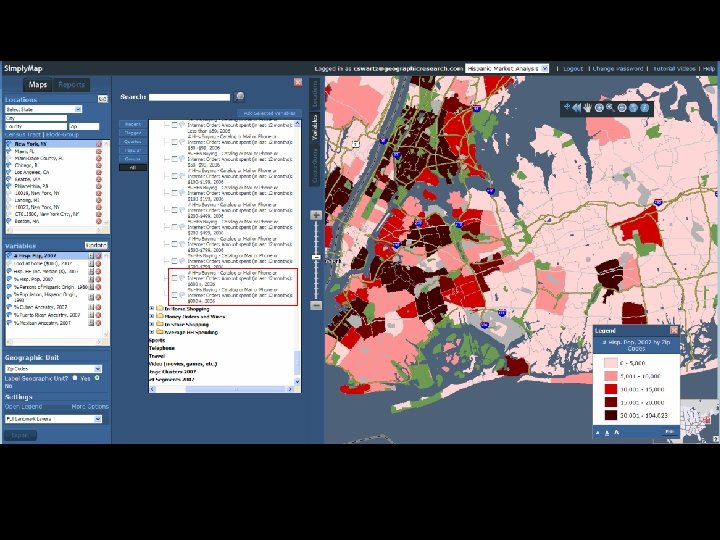Open the Tutorial Videos link
Screen dimensions: 720x540
pos(674,68)
